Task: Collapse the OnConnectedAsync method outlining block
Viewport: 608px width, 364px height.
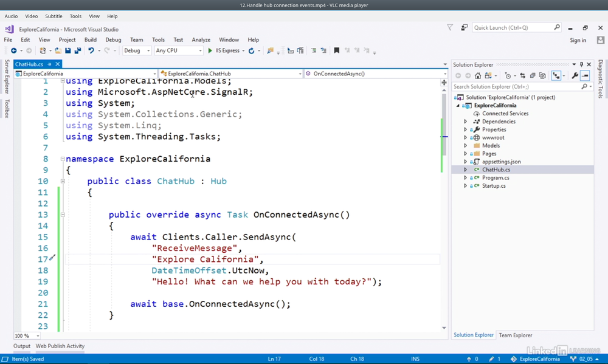Action: click(x=63, y=215)
